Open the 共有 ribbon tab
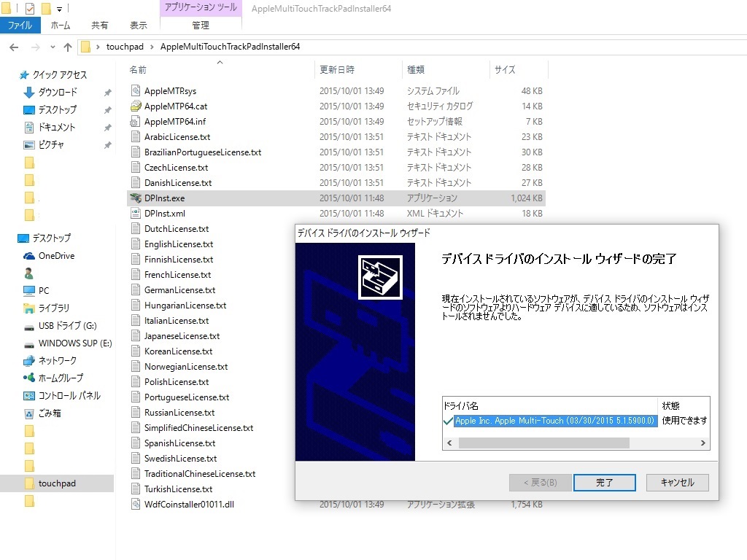Screen dimensions: 747x560 99,26
